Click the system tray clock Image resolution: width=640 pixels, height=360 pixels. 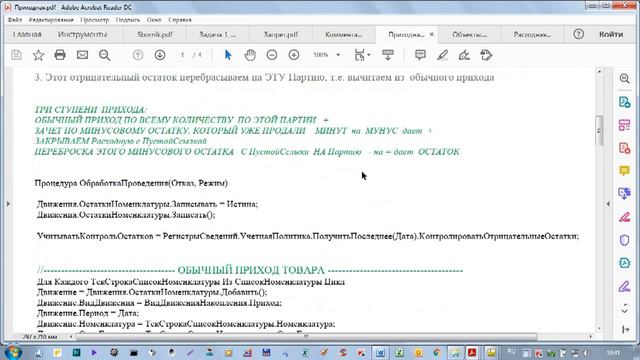tap(613, 353)
